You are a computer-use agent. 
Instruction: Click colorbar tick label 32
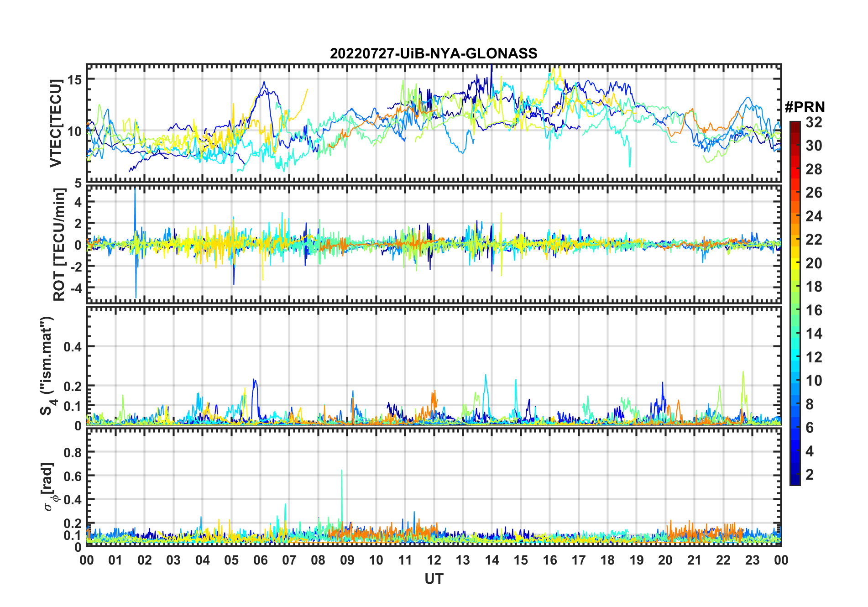814,122
